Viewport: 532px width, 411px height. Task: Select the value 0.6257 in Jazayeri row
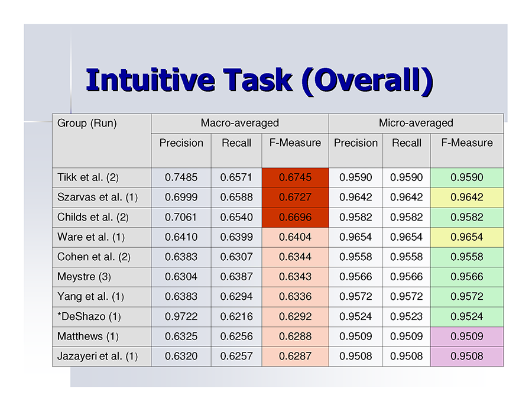pos(236,357)
